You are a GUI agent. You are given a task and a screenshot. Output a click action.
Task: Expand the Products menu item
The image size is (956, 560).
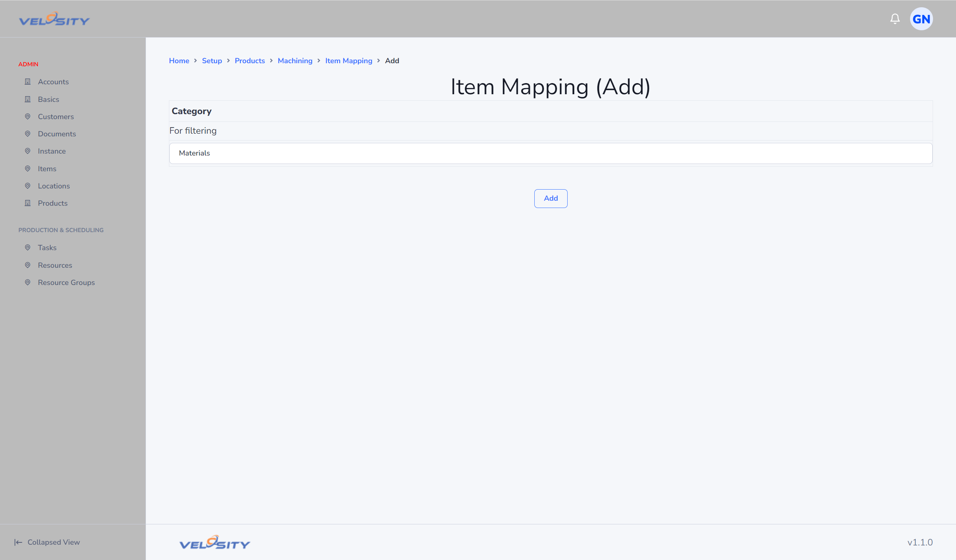[x=53, y=203]
